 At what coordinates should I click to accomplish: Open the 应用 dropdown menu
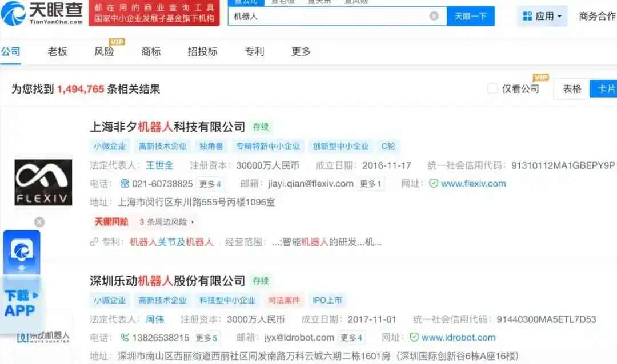coord(542,16)
